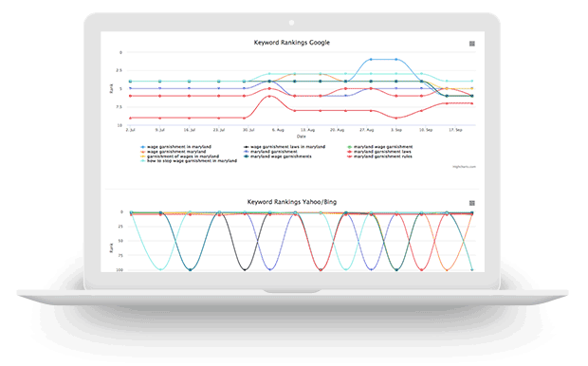
Task: Click the 'Date' x-axis title
Action: pyautogui.click(x=302, y=137)
